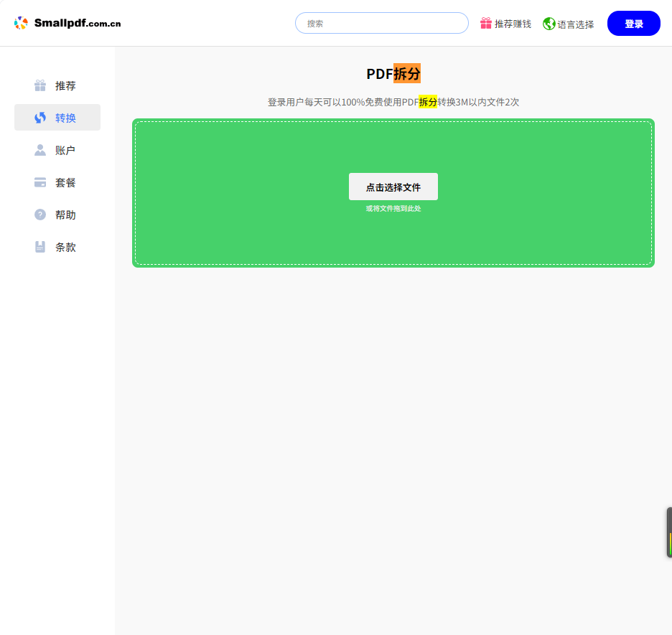Click the question mark icon beside 帮助
The width and height of the screenshot is (672, 635).
point(40,215)
